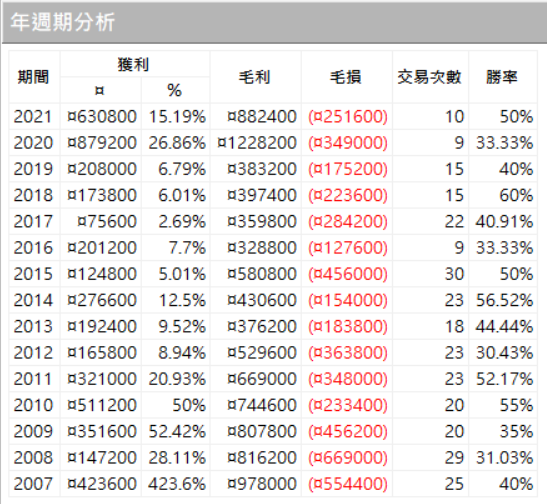This screenshot has height=504, width=547.
Task: Select the 2014 period cell
Action: [33, 300]
